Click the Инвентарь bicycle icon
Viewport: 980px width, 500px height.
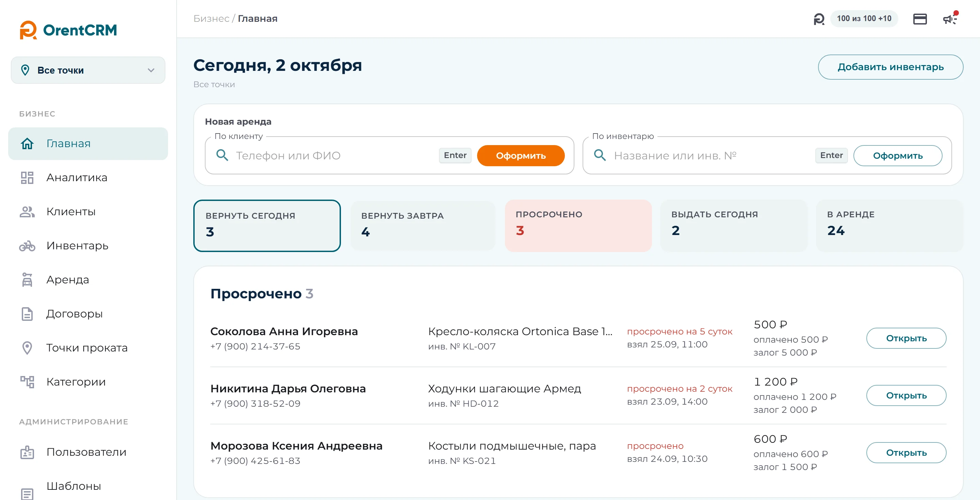point(27,246)
